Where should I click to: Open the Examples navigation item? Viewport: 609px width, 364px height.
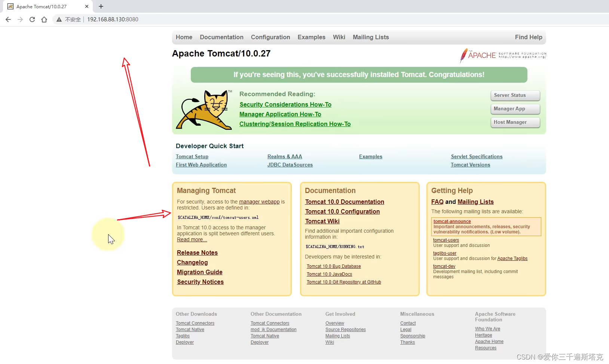pos(312,37)
